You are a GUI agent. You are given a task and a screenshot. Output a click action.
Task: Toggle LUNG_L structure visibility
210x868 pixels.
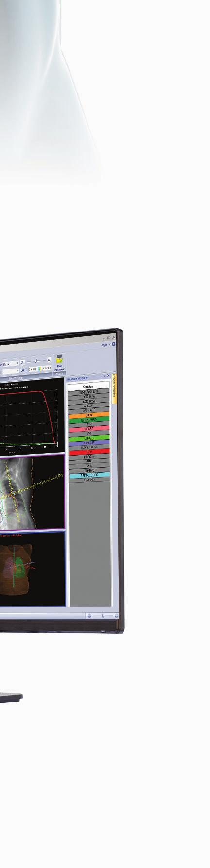click(x=89, y=438)
